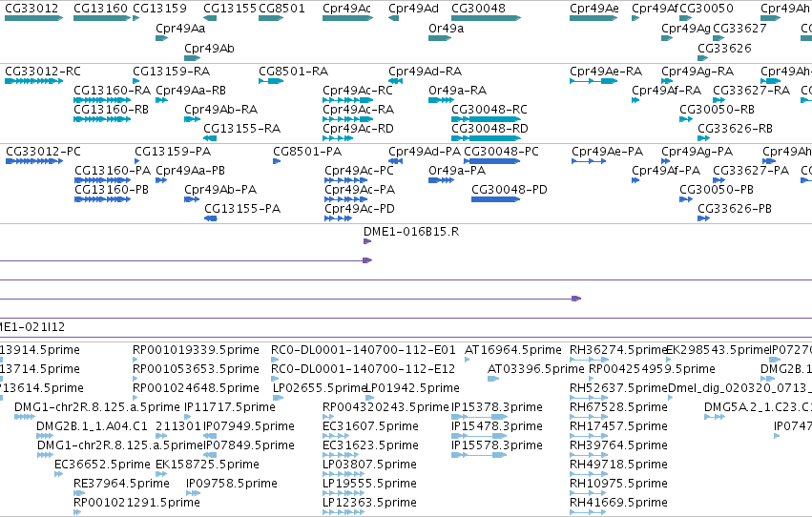Click the Cpr49Aa-RB transcript label
812x517 pixels.
191,91
